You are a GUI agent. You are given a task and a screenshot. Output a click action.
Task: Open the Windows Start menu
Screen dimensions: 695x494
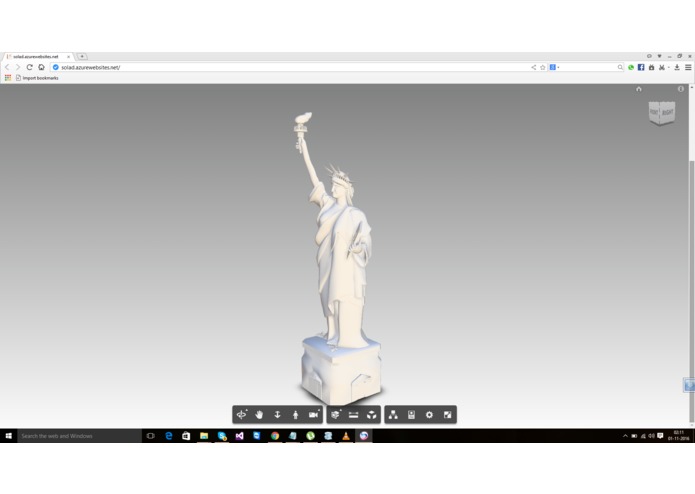pyautogui.click(x=8, y=436)
